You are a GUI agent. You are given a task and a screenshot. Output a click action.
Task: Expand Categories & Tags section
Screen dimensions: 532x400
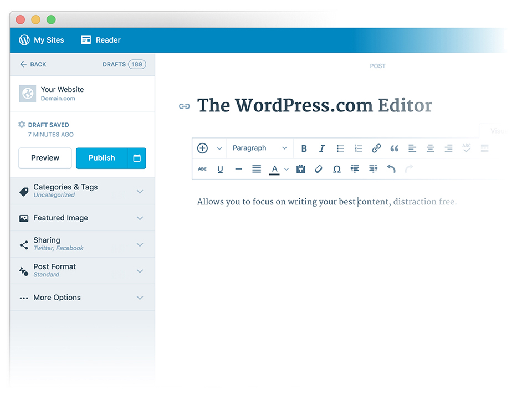click(83, 191)
